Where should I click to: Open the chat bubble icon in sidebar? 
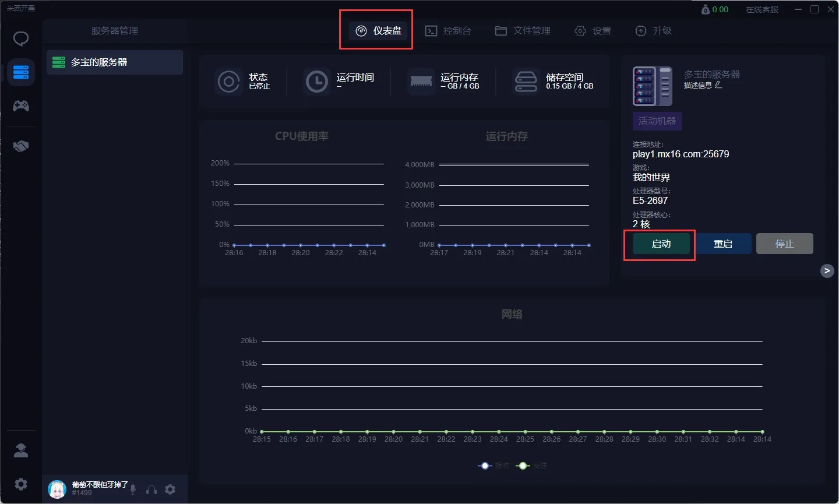pyautogui.click(x=21, y=39)
